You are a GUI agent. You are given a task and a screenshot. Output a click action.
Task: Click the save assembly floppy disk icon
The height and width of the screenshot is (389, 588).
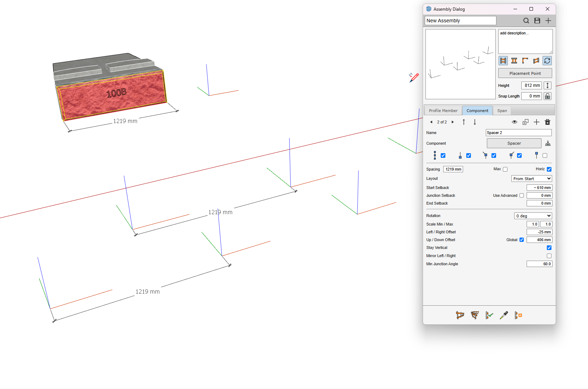click(x=537, y=21)
